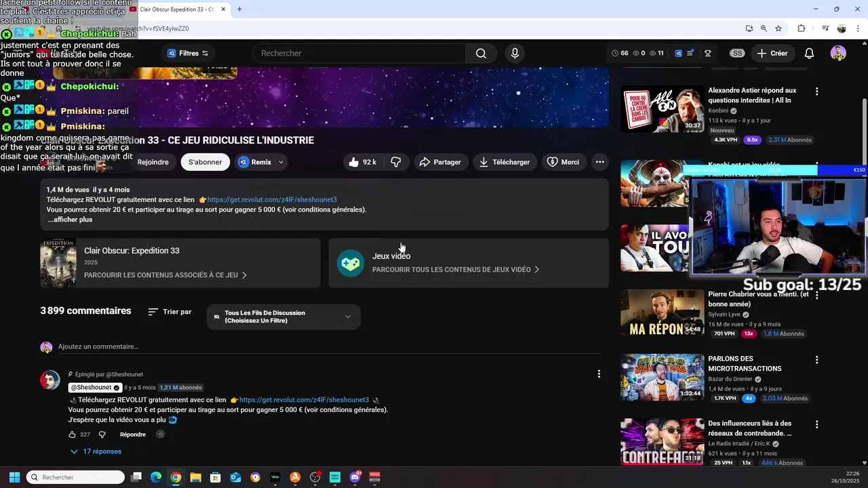The width and height of the screenshot is (868, 488).
Task: Open the YouTube account avatar menu
Action: tap(838, 53)
